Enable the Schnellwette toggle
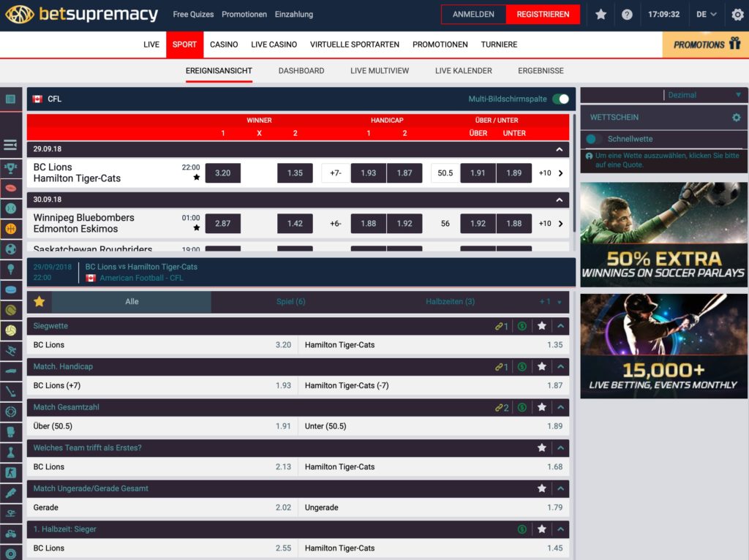Image resolution: width=749 pixels, height=560 pixels. click(x=594, y=139)
